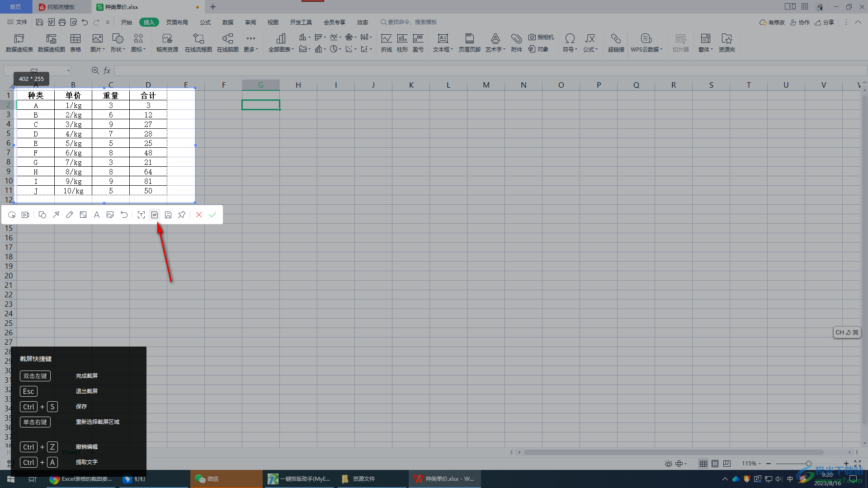
Task: Open the image edit tool in screenshot toolbar
Action: pyautogui.click(x=110, y=215)
